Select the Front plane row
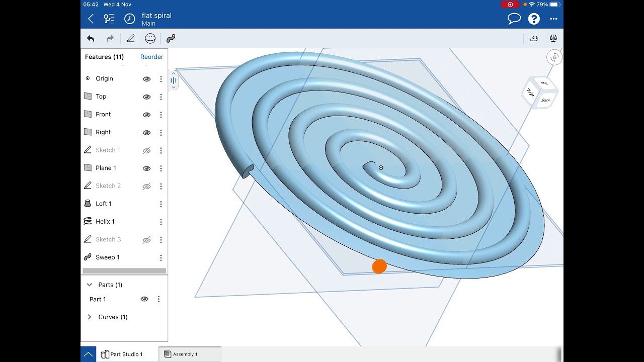 click(x=124, y=114)
